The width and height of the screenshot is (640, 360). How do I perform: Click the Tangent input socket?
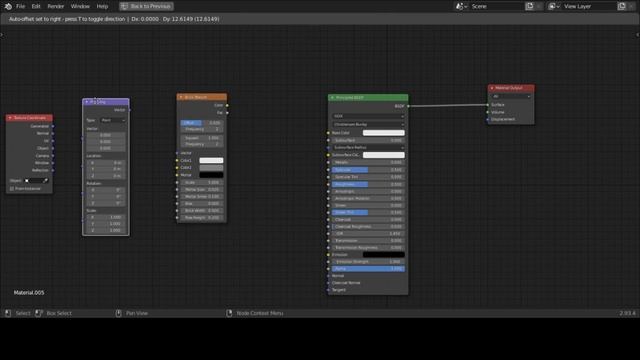[328, 290]
